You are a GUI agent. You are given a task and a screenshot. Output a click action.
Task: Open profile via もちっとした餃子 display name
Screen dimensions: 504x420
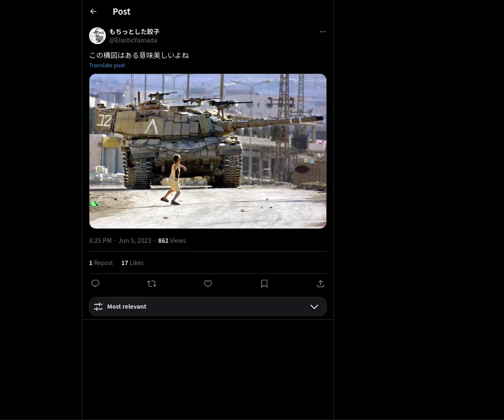(x=134, y=31)
